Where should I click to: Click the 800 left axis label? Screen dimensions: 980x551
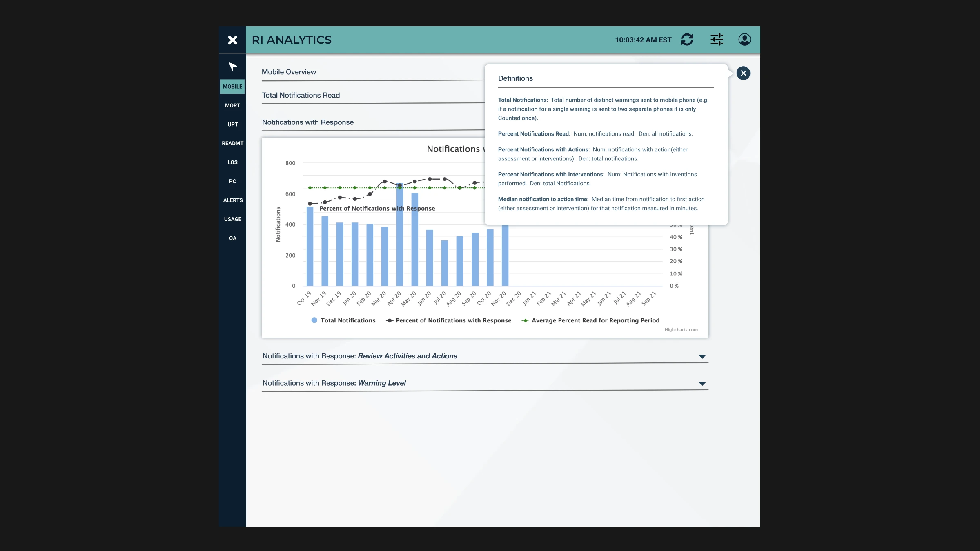[290, 163]
